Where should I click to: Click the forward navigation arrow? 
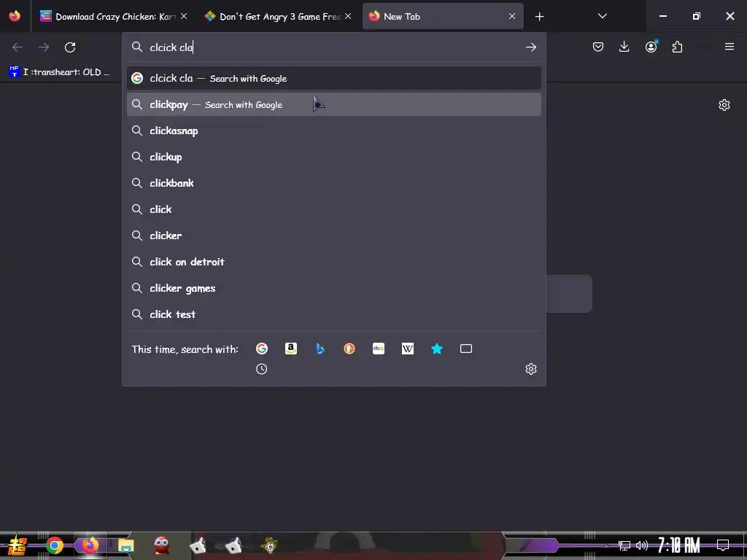click(44, 47)
